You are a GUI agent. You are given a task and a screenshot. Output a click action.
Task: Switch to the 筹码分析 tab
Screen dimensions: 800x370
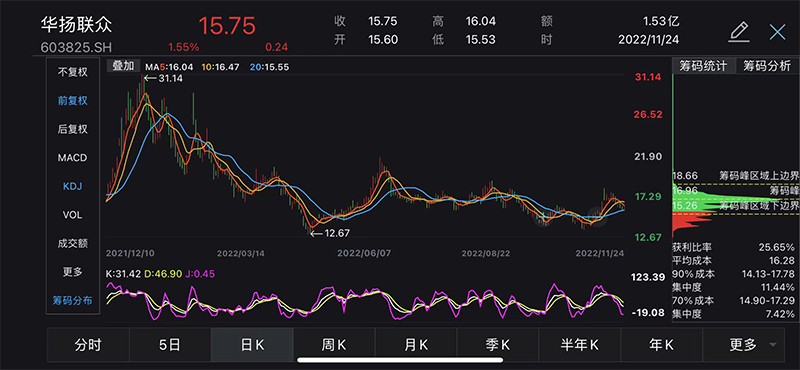(x=767, y=66)
